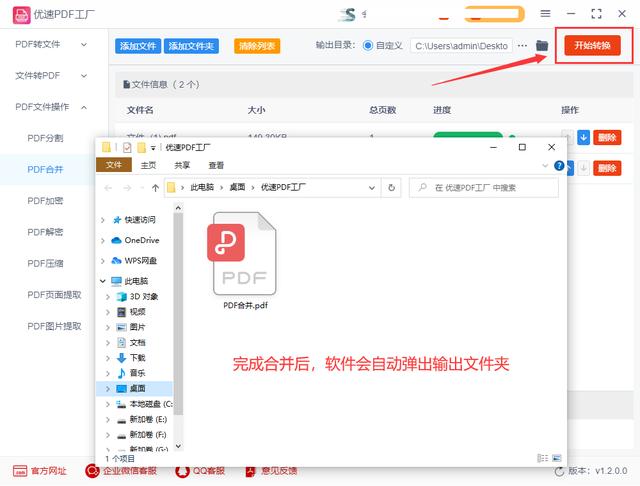Click 桌面 in the address breadcrumb
This screenshot has width=640, height=486.
click(x=237, y=187)
